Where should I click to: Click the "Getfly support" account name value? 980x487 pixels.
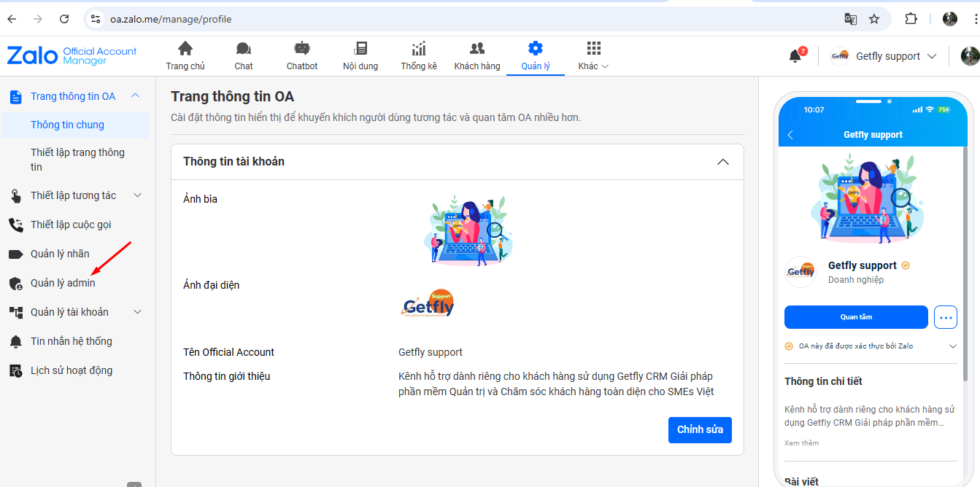431,352
